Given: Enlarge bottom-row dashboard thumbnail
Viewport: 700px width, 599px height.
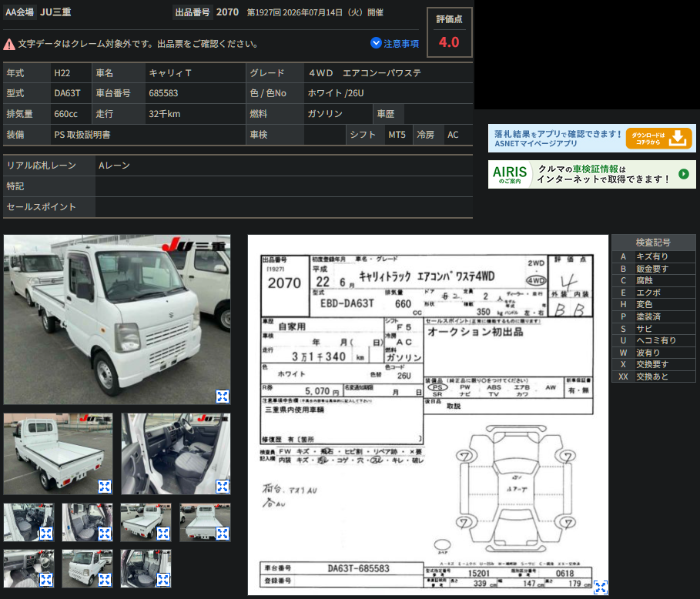Looking at the screenshot, I should 46,579.
